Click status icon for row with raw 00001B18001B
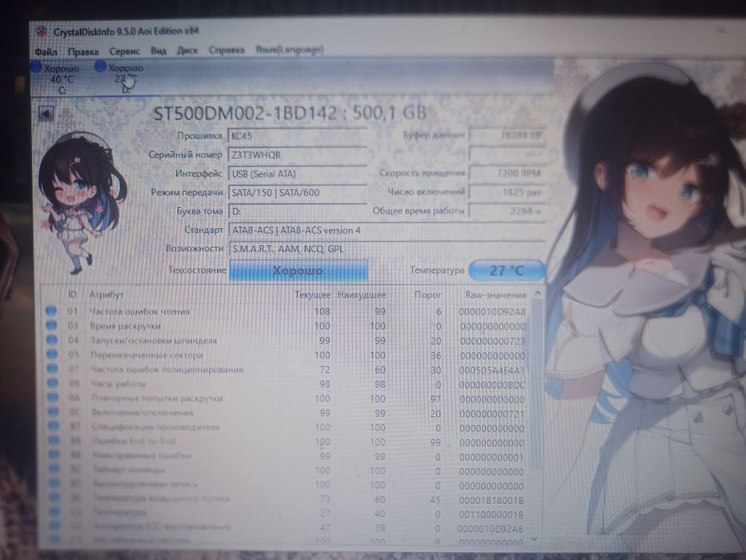746x560 pixels. pyautogui.click(x=54, y=498)
